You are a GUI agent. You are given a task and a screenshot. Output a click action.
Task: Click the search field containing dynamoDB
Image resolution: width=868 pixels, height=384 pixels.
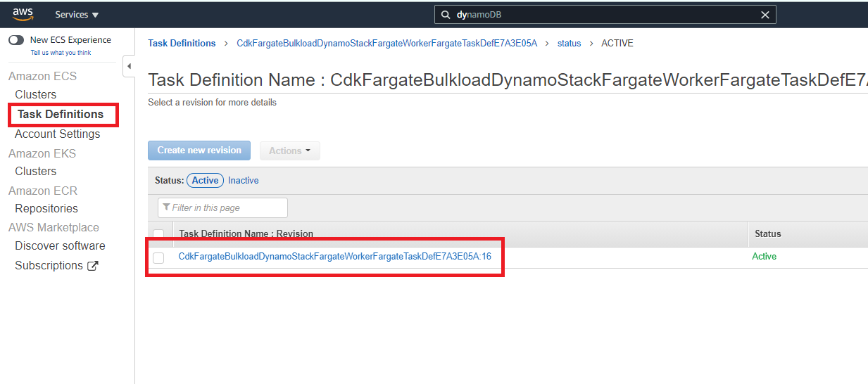pos(605,15)
